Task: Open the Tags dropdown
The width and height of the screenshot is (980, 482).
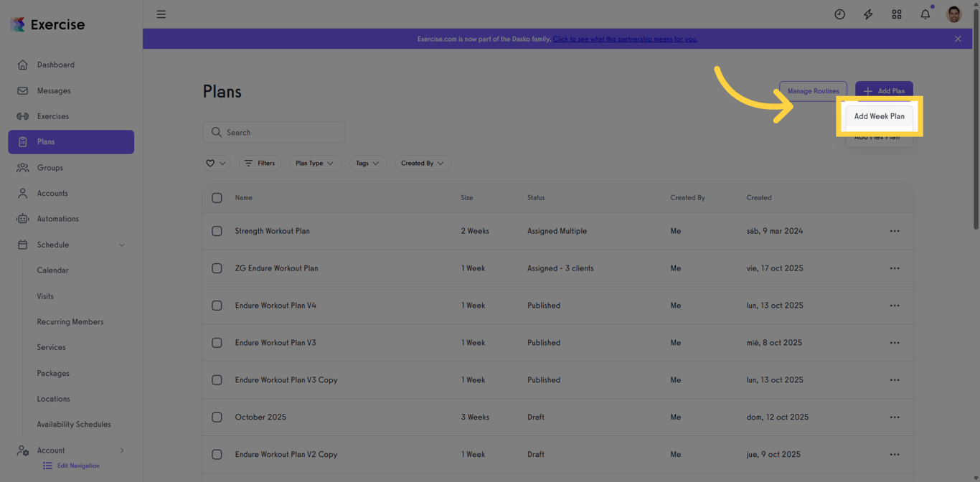Action: click(x=367, y=164)
